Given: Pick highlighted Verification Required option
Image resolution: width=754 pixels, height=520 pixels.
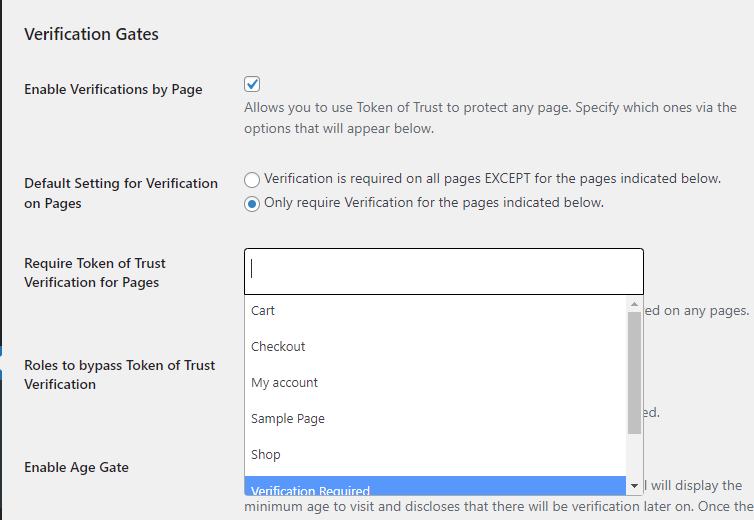Looking at the screenshot, I should click(x=310, y=489).
